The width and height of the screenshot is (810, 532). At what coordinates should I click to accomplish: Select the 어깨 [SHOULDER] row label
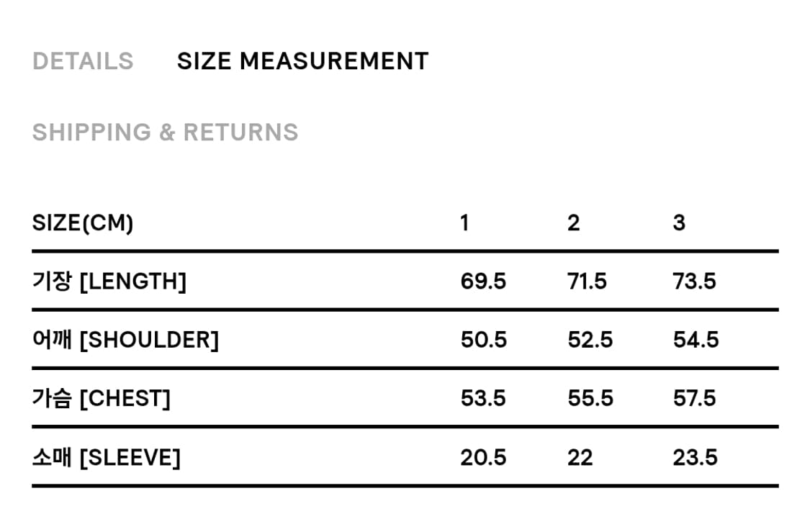pos(125,340)
